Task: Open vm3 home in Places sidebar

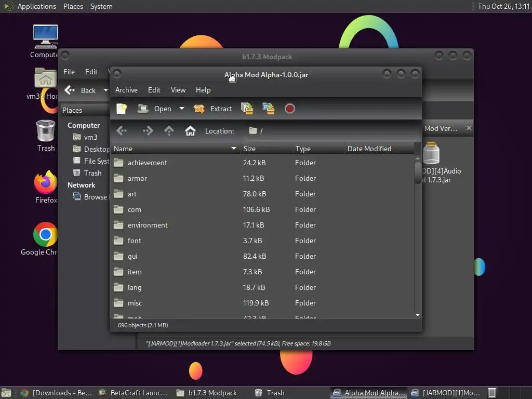Action: (86, 137)
